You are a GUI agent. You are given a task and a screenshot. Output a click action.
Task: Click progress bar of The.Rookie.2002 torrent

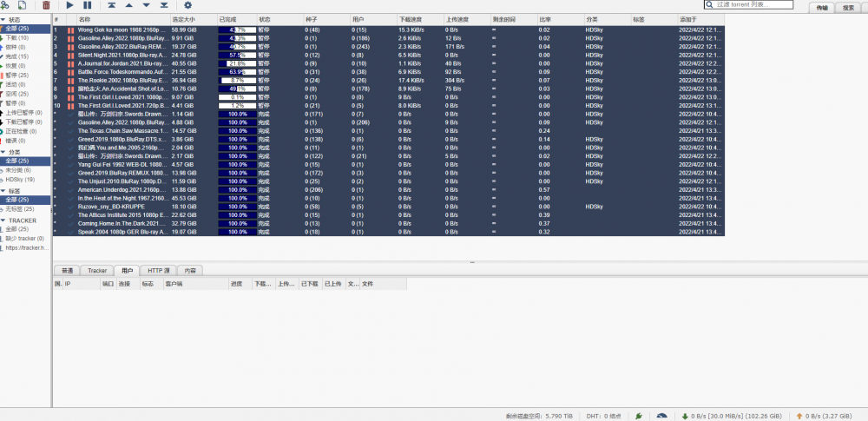click(x=238, y=81)
